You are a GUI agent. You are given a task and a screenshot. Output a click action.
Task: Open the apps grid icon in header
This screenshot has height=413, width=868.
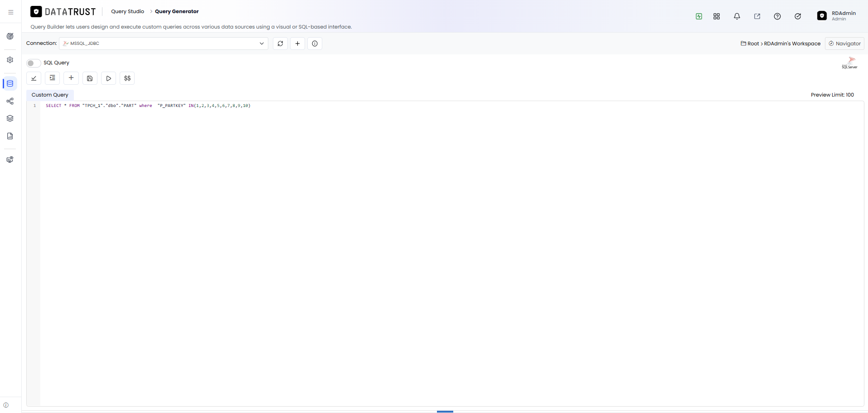click(717, 16)
